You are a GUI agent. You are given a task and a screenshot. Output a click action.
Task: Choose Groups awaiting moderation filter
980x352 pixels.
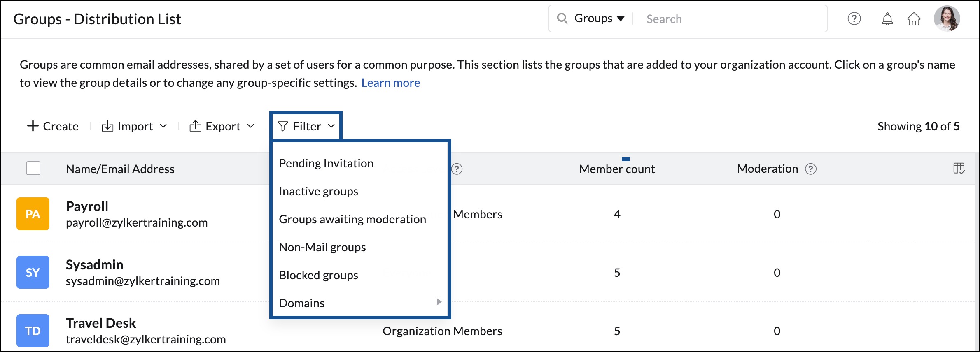(352, 219)
